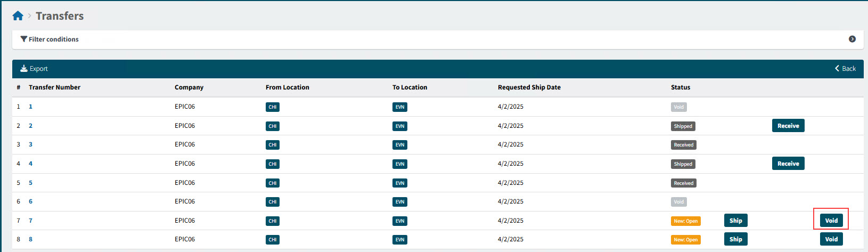Click EVN location badge in row 3
868x252 pixels.
click(x=399, y=145)
